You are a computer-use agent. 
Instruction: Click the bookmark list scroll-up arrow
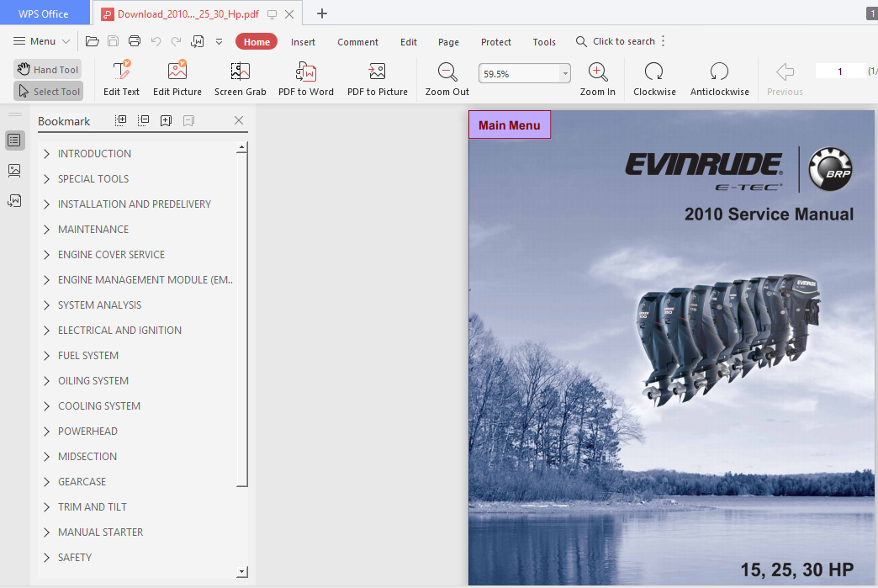tap(242, 147)
